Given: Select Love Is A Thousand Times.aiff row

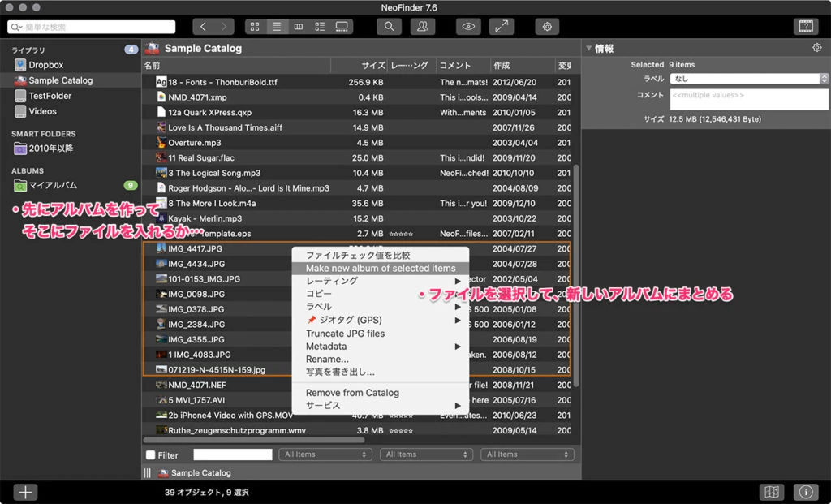Looking at the screenshot, I should coord(357,127).
